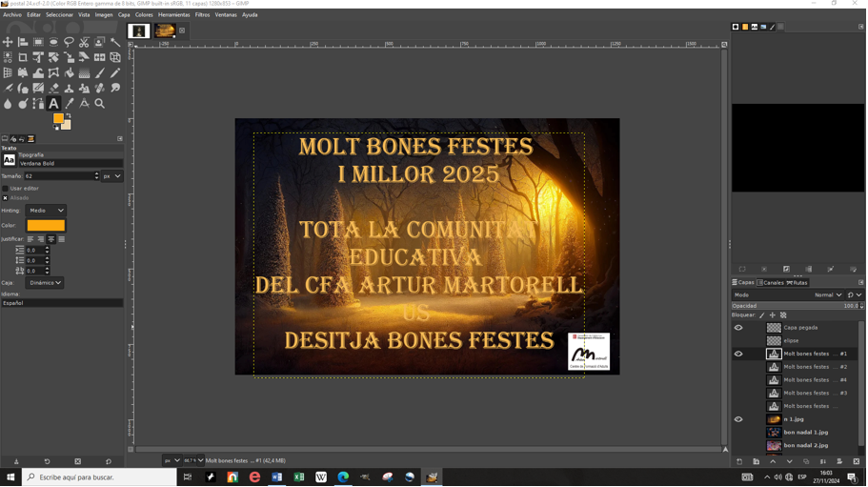Pick the Zoom magnifier tool
The image size is (868, 487).
(x=99, y=103)
